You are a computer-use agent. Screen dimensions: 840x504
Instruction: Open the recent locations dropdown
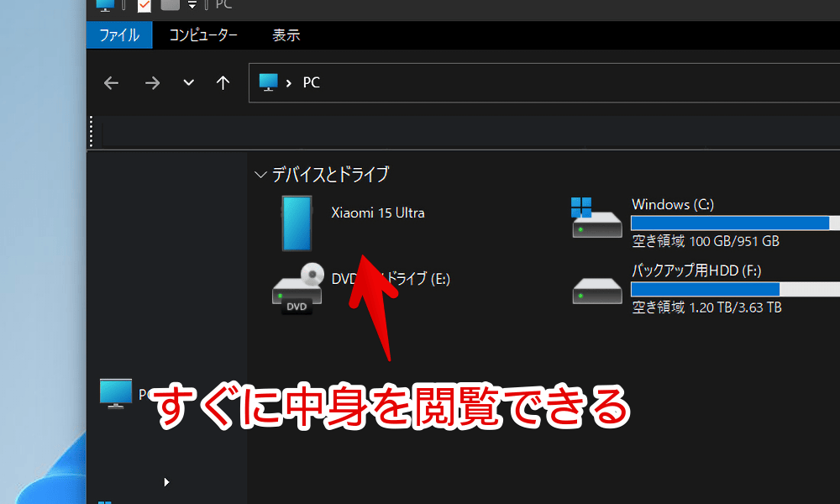point(188,83)
